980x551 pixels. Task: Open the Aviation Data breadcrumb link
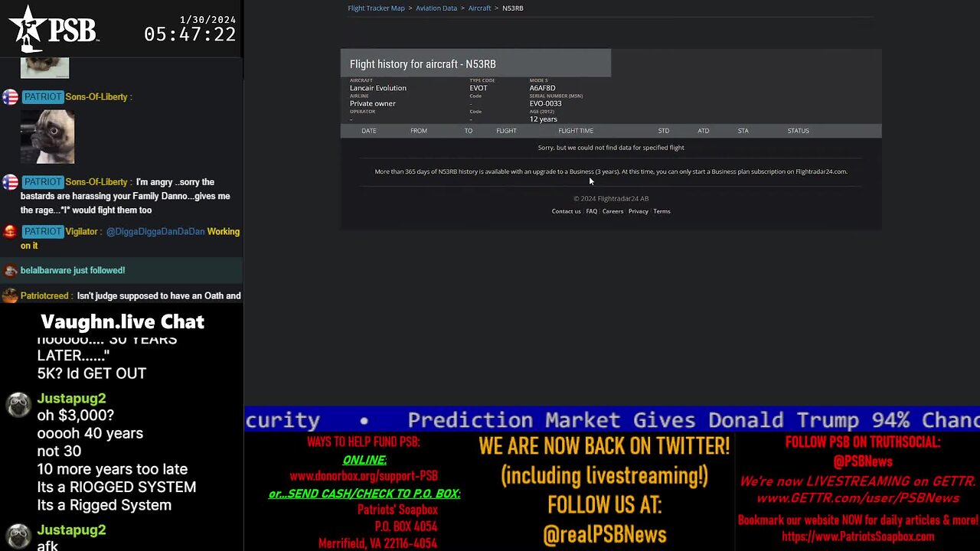tap(436, 8)
